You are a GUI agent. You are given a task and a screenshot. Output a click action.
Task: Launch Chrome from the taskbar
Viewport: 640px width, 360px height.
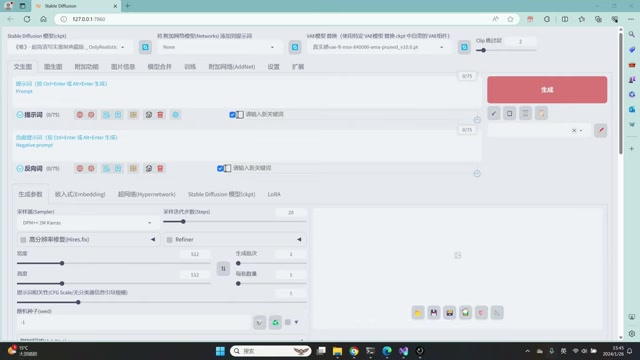pyautogui.click(x=354, y=351)
